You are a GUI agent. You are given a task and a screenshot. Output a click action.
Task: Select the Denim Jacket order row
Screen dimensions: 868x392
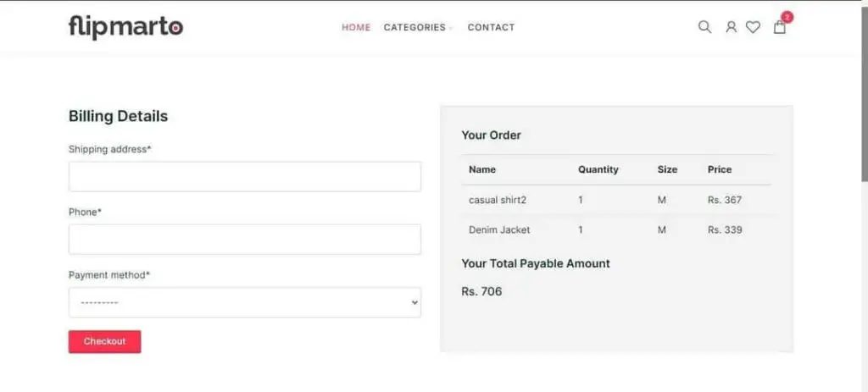(616, 229)
